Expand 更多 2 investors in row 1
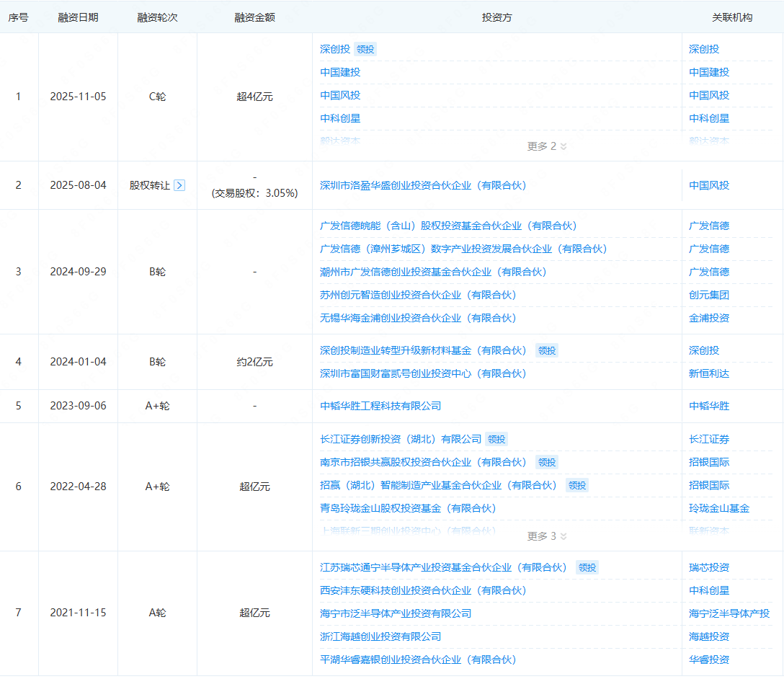Image resolution: width=784 pixels, height=679 pixels. [x=547, y=146]
